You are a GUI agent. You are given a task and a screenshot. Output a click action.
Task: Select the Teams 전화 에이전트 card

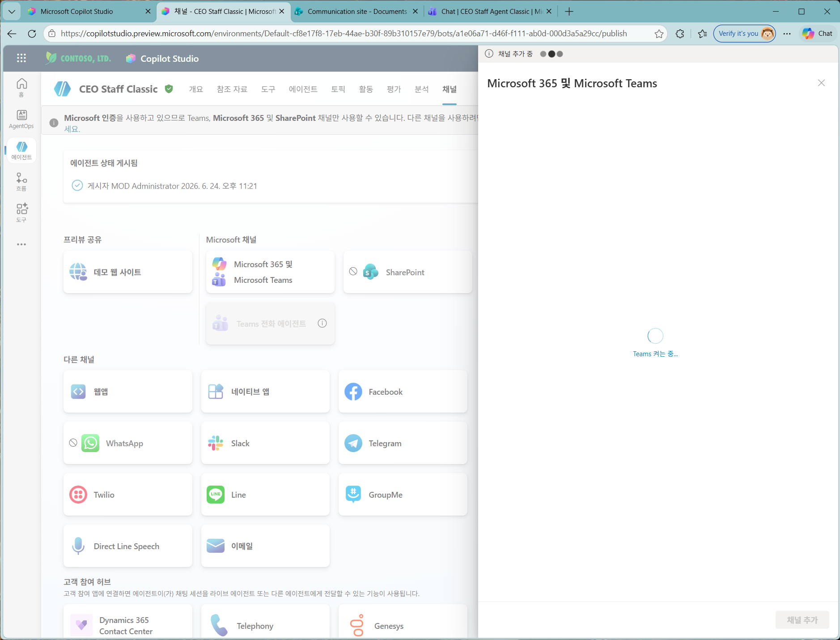[x=270, y=324]
